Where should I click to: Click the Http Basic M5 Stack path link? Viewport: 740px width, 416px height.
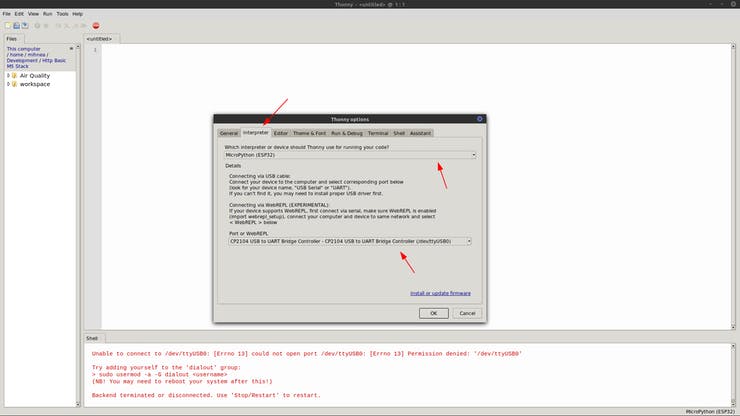36,63
